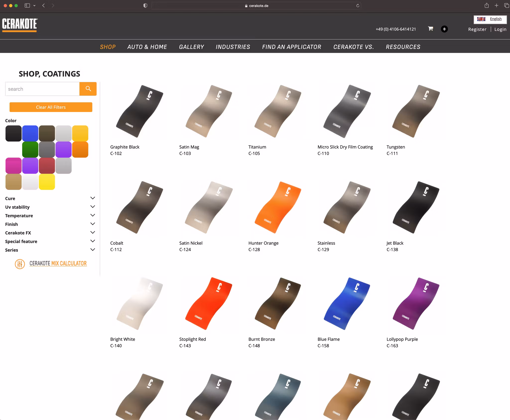
Task: Click the Hunter Orange C-128 thumbnail
Action: coord(277,207)
